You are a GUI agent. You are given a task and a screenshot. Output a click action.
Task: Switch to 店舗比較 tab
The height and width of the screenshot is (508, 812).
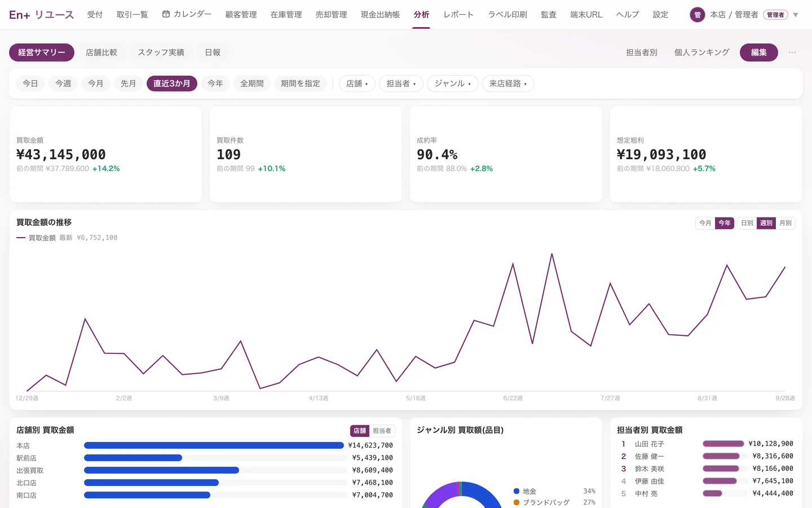point(101,52)
